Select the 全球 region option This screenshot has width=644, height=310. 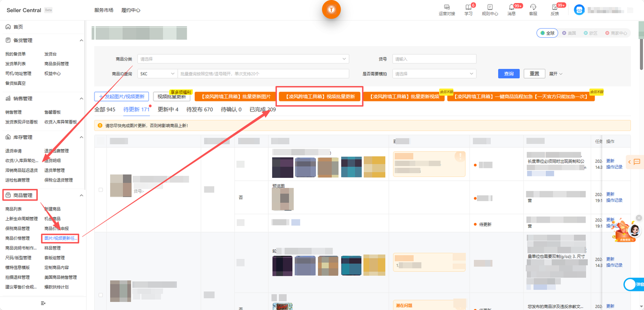(547, 33)
